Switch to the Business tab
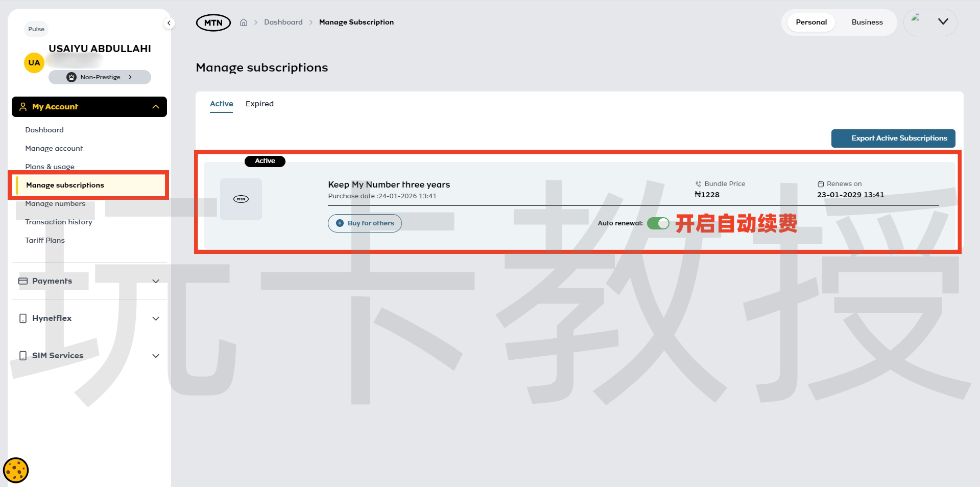 (867, 22)
